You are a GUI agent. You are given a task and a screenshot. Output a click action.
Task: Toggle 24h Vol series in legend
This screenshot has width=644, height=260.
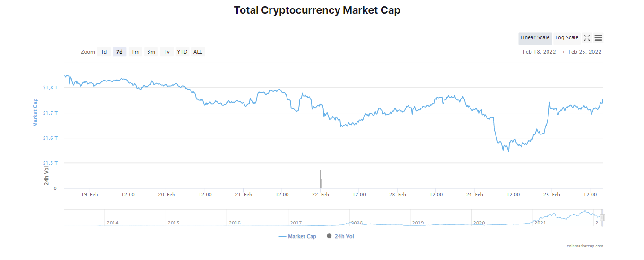(x=340, y=236)
